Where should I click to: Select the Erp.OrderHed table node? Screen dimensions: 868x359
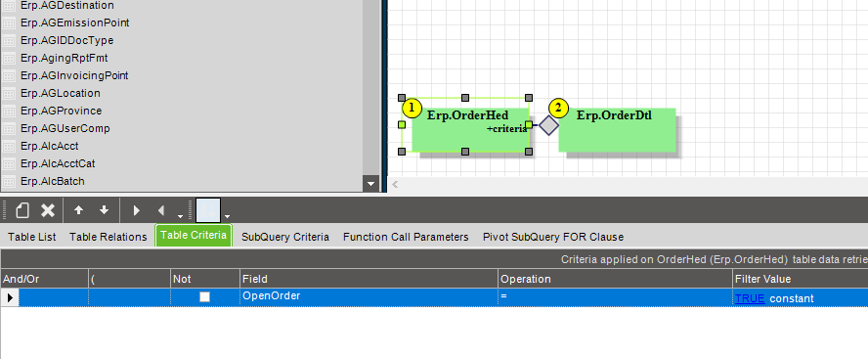470,130
